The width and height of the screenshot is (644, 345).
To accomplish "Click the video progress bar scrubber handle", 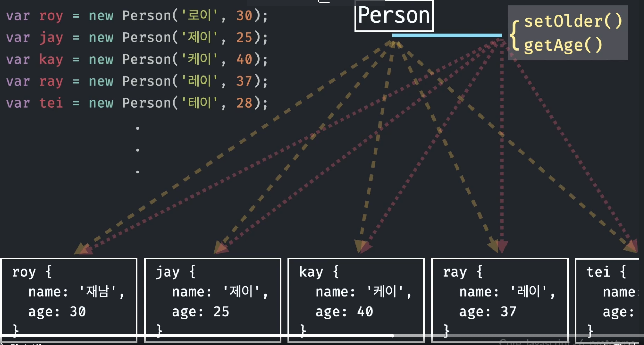I will coord(393,336).
